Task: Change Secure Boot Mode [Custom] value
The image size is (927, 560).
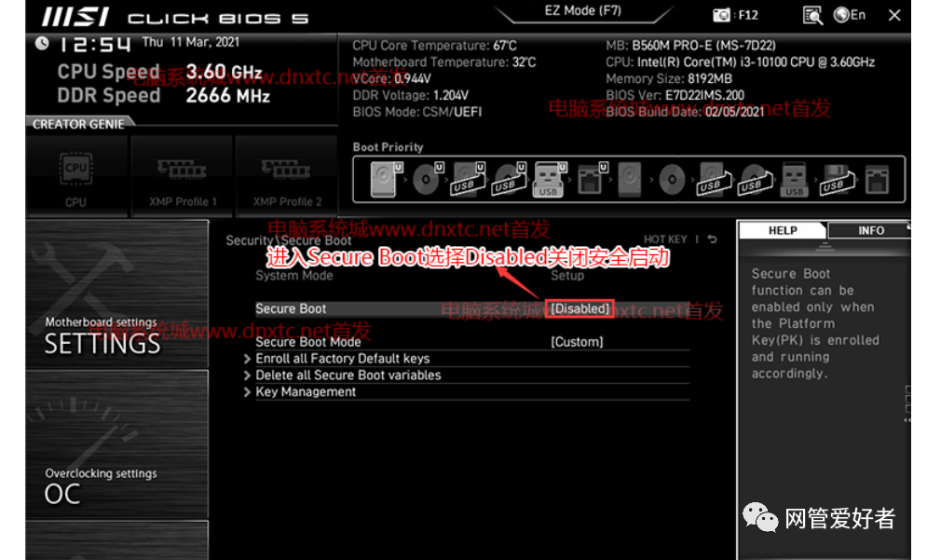Action: pyautogui.click(x=577, y=342)
